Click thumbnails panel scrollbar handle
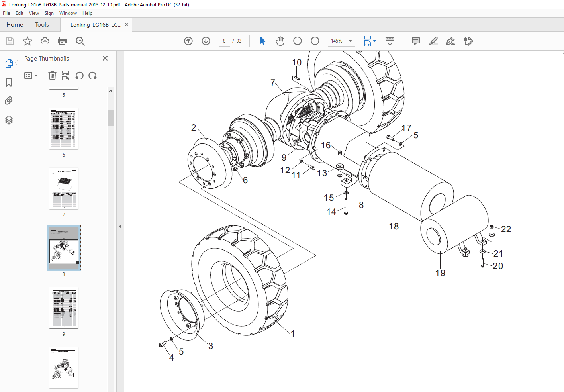Image resolution: width=564 pixels, height=392 pixels. (111, 118)
